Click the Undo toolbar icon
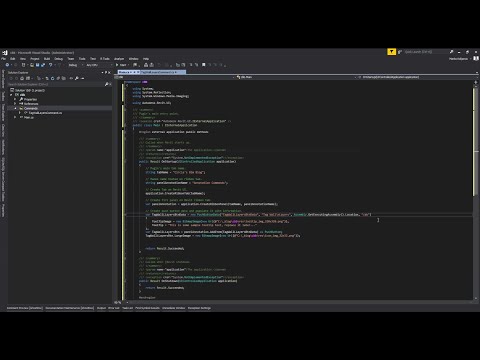The height and width of the screenshot is (360, 480). [x=50, y=65]
